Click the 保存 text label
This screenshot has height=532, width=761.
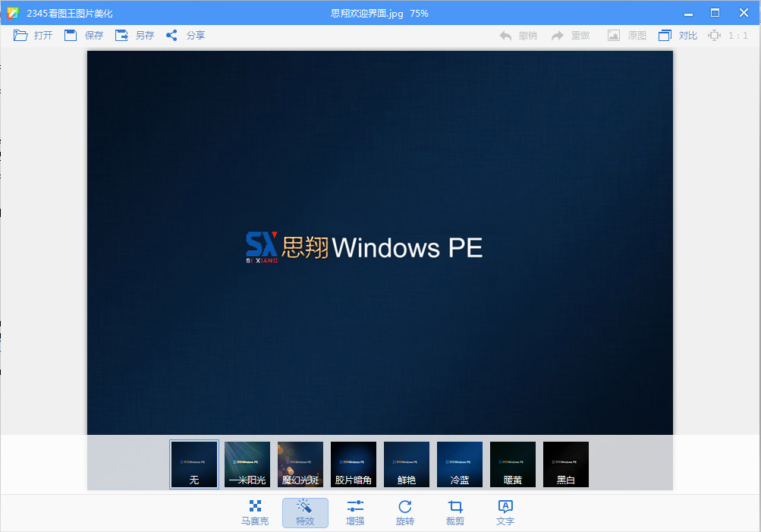click(93, 36)
